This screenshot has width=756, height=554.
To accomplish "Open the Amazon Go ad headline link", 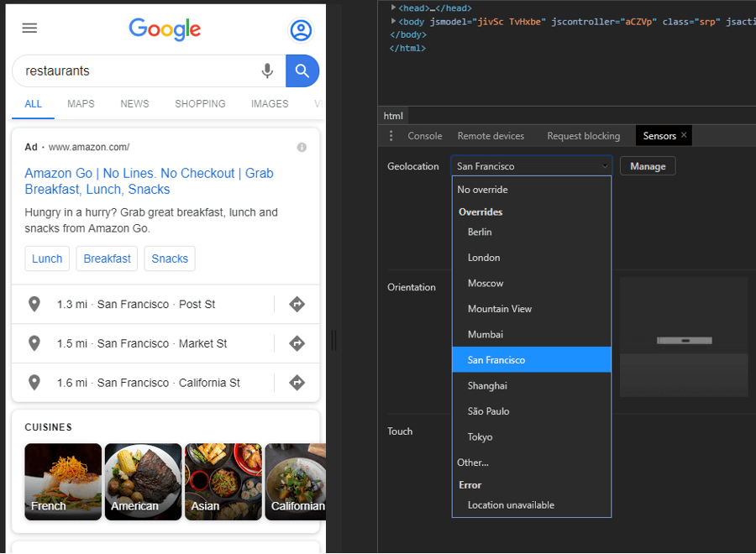I will [x=149, y=181].
